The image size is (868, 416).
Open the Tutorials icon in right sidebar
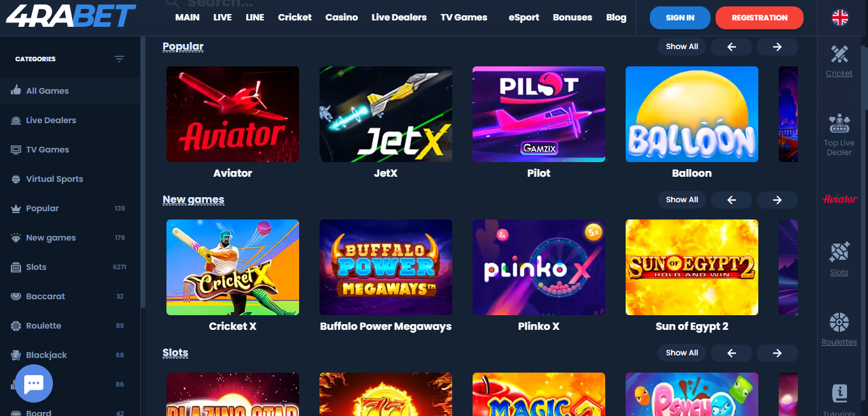839,393
